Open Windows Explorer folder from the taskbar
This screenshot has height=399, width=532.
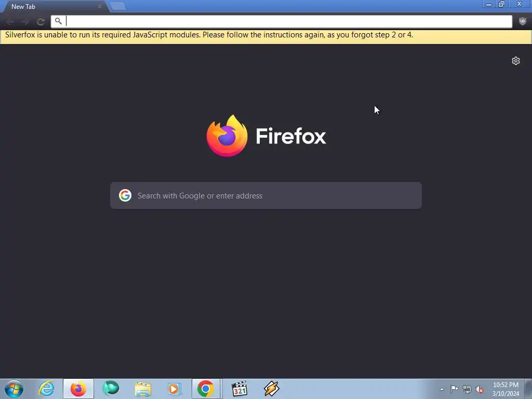[143, 389]
